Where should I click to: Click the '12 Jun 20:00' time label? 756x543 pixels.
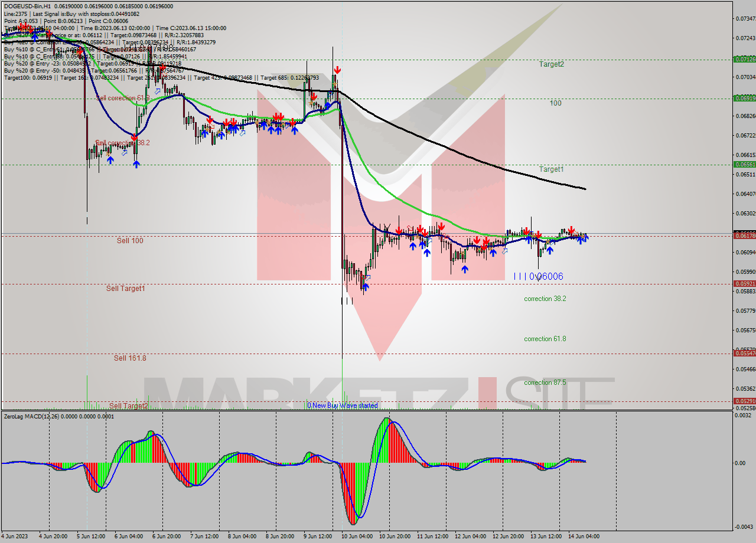[509, 537]
